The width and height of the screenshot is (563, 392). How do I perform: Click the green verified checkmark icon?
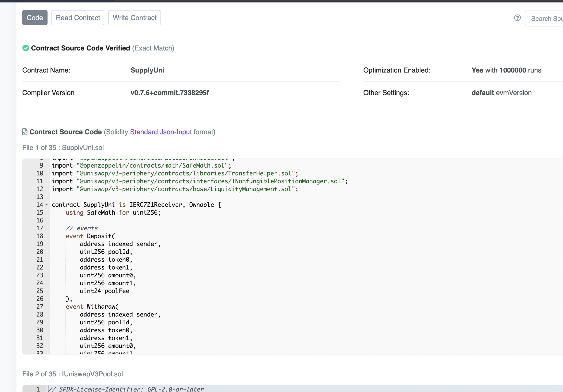(25, 48)
